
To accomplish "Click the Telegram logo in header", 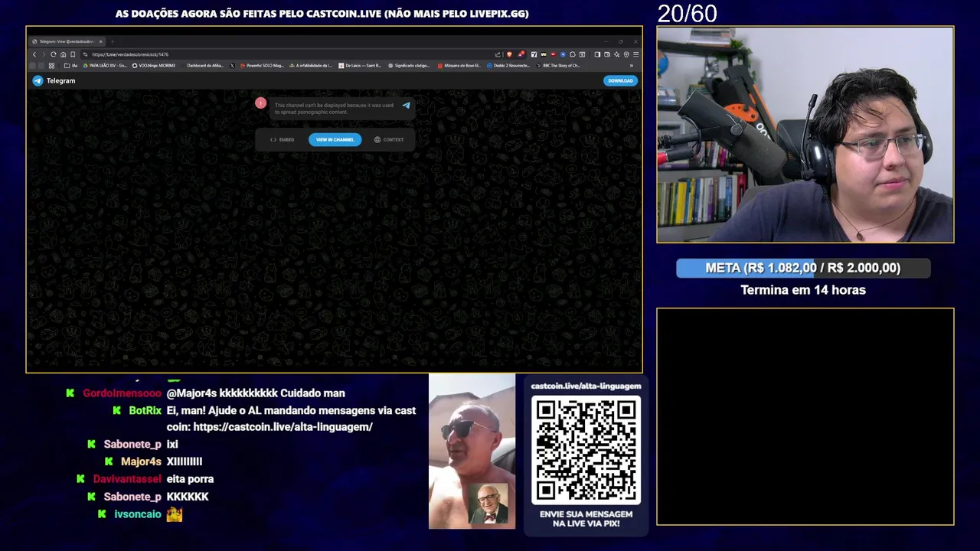I will click(x=54, y=80).
